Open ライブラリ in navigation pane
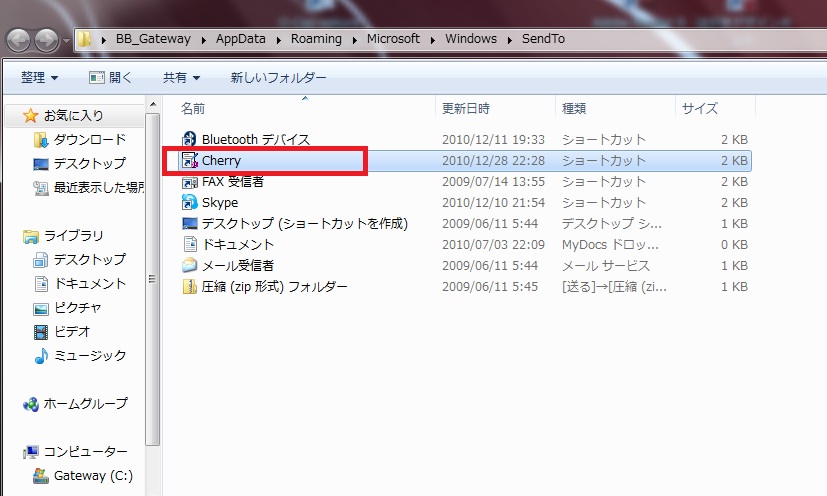The height and width of the screenshot is (496, 827). point(73,235)
